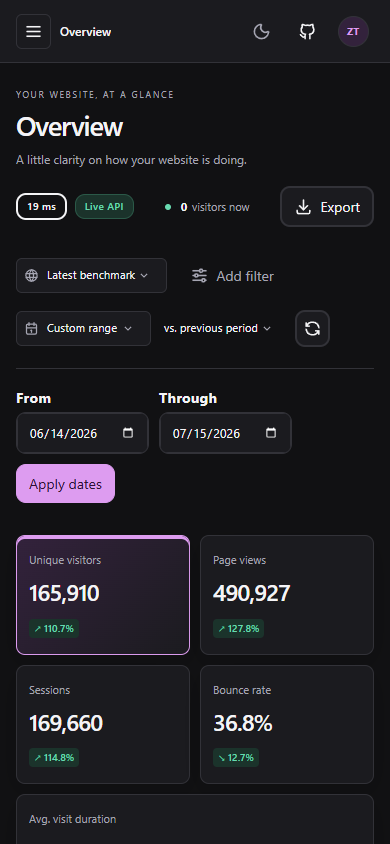The height and width of the screenshot is (844, 390).
Task: Open the hamburger navigation menu
Action: pos(33,32)
